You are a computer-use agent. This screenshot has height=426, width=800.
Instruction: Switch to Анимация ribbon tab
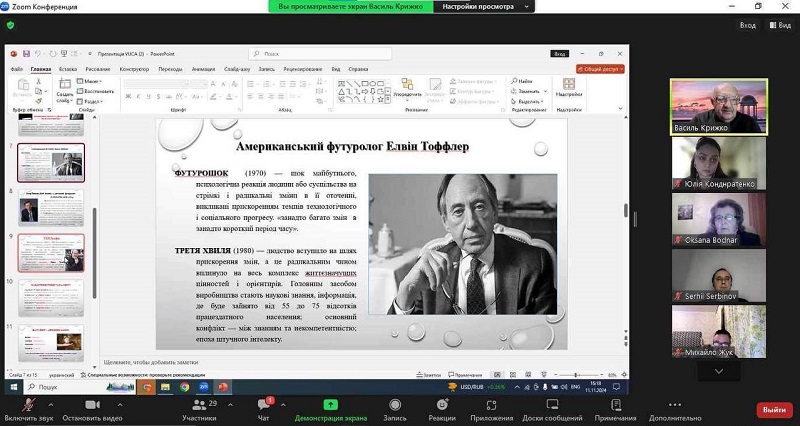(x=203, y=69)
